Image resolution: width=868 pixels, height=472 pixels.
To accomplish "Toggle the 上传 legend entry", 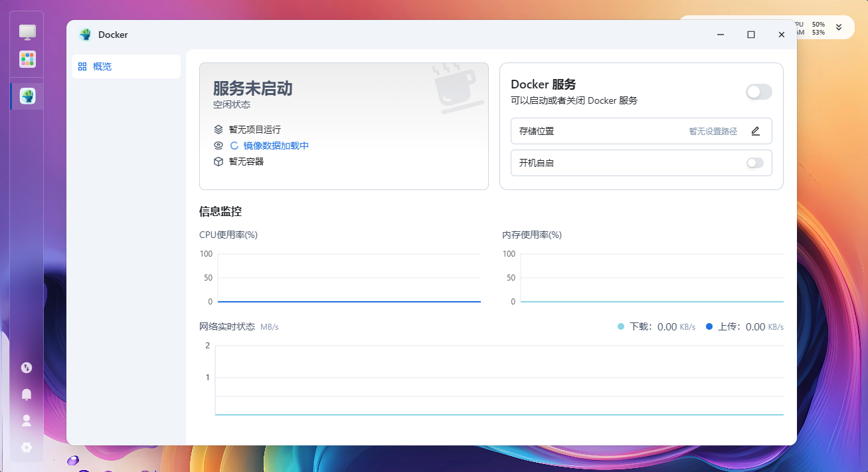I will [x=744, y=327].
